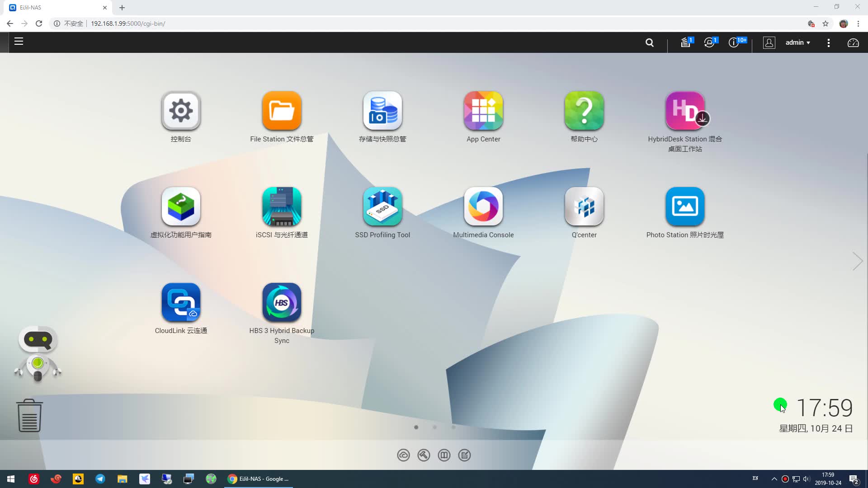This screenshot has height=488, width=868.
Task: Open the three-dot more options menu
Action: 828,42
